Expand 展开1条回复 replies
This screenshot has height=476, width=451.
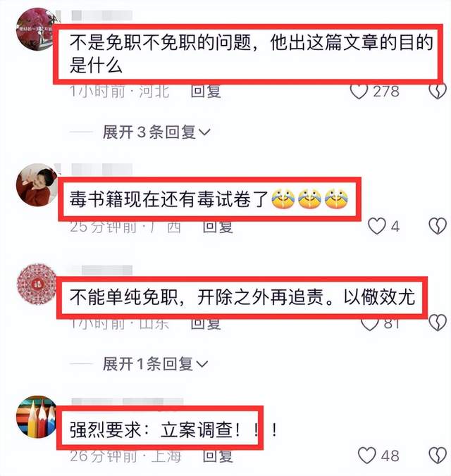click(x=155, y=364)
